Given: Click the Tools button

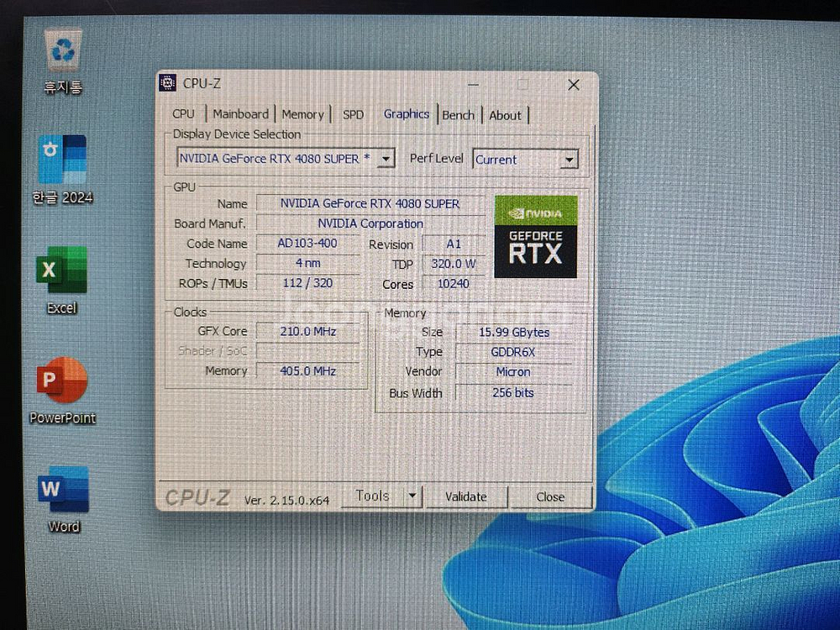Looking at the screenshot, I should (373, 496).
